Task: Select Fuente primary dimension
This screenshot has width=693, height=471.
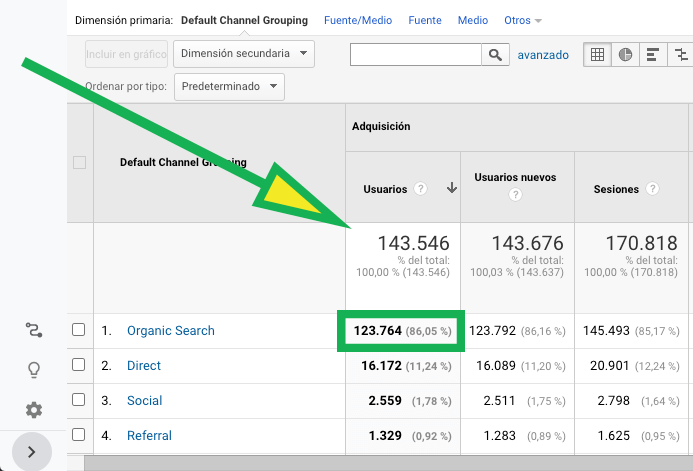Action: click(x=425, y=20)
